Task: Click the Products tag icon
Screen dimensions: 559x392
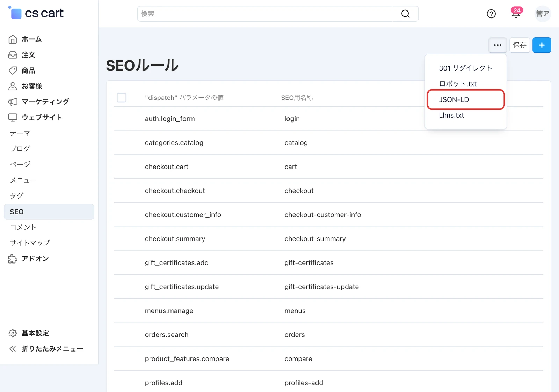Action: coord(13,71)
